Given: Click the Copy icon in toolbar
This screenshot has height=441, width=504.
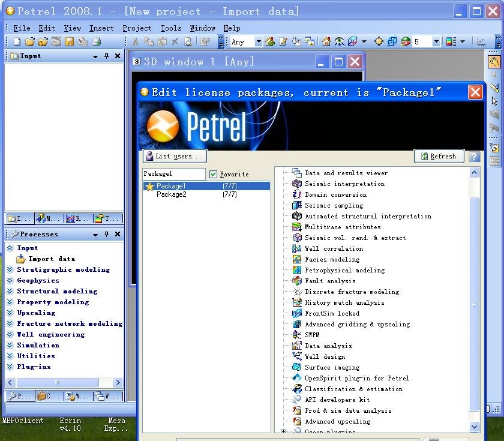Looking at the screenshot, I should (x=149, y=41).
